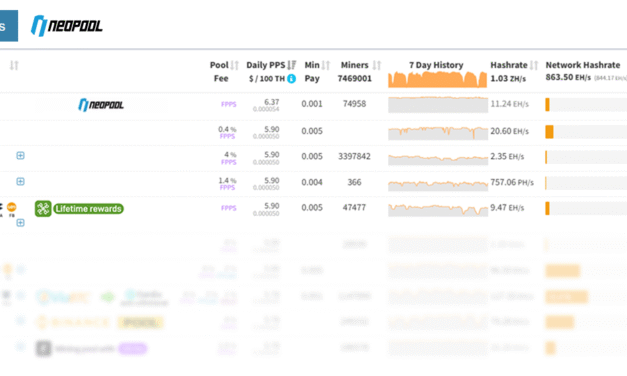Click the 0.4 % FPPS pool fee
The height and width of the screenshot is (376, 627).
point(227,132)
